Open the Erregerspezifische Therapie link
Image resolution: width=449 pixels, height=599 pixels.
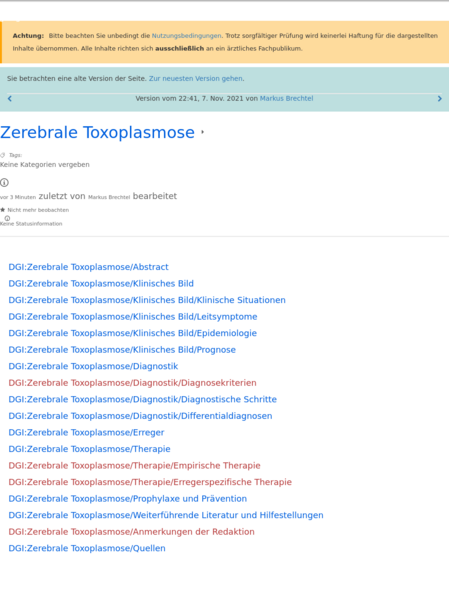[150, 482]
